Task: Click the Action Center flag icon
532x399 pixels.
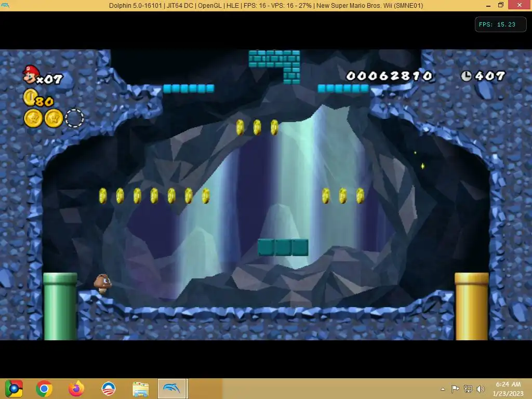Action: click(455, 389)
